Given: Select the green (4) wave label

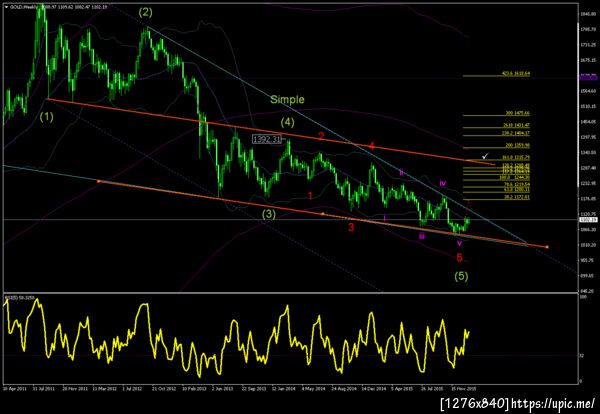Looking at the screenshot, I should coord(287,122).
